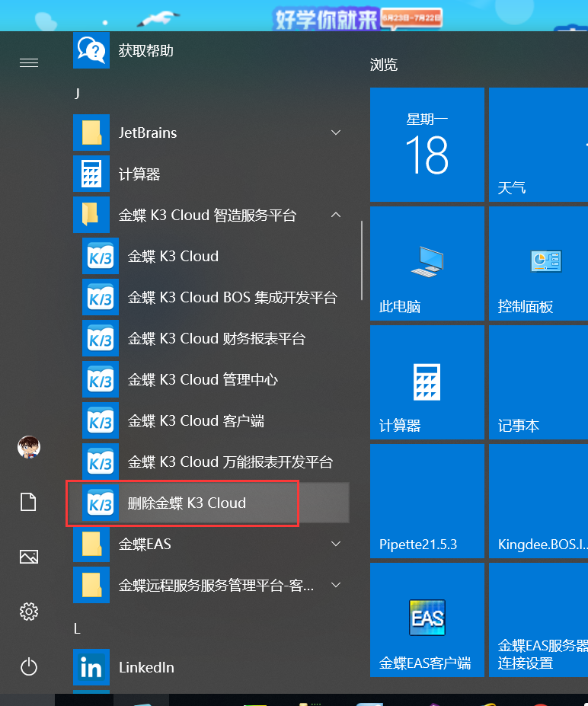This screenshot has width=588, height=706.
Task: Open 金蝶 K3 Cloud 万能报表开发平台 icon
Action: pyautogui.click(x=101, y=462)
